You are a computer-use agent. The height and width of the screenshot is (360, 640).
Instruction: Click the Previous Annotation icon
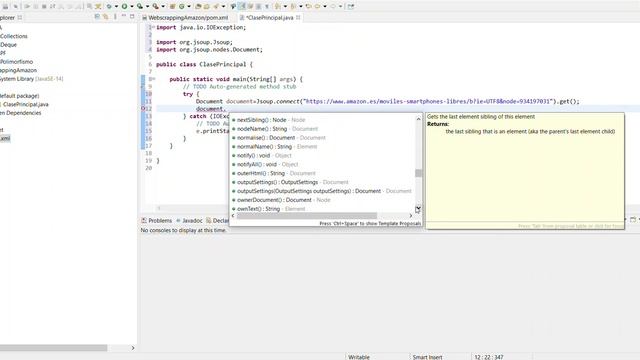(x=293, y=7)
